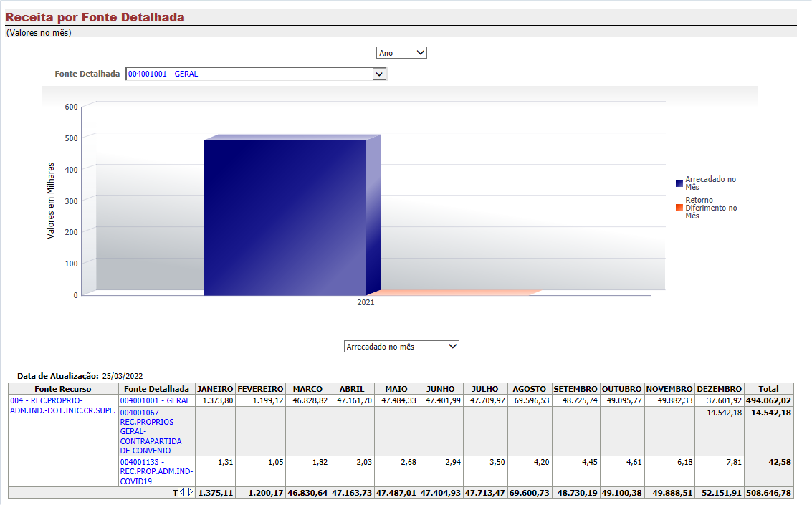Expand the Fonte Detalhada combo box

click(379, 74)
